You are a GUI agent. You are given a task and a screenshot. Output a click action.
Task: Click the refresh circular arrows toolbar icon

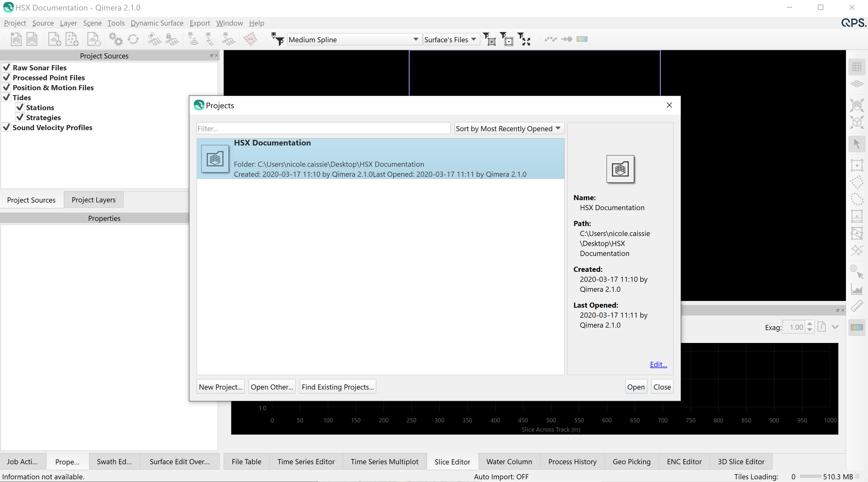pyautogui.click(x=133, y=39)
